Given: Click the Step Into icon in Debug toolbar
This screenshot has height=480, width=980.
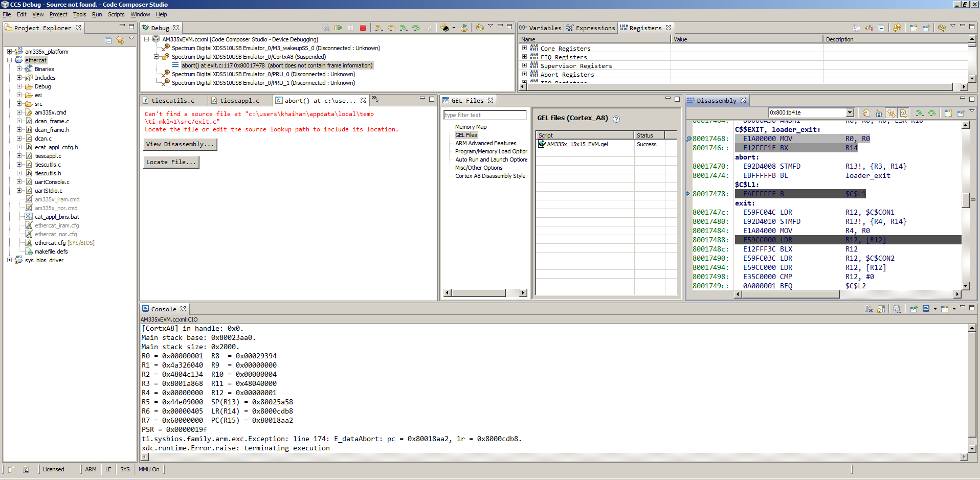Looking at the screenshot, I should pos(378,28).
